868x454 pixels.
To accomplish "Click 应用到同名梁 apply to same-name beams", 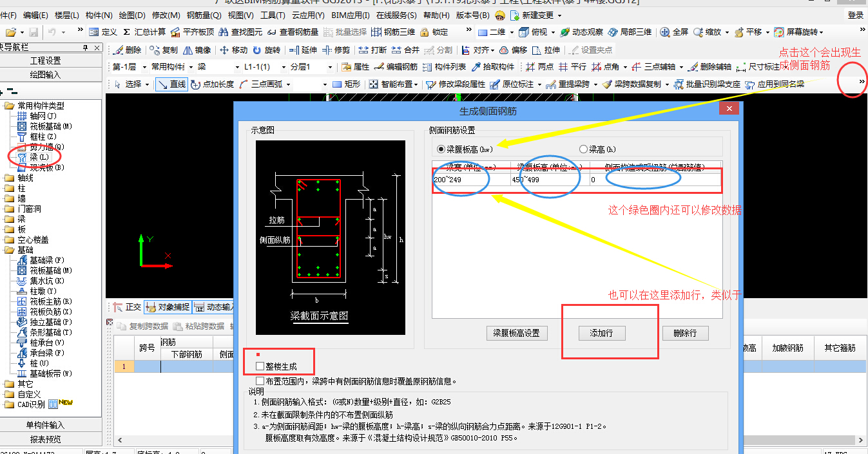I will pyautogui.click(x=775, y=84).
